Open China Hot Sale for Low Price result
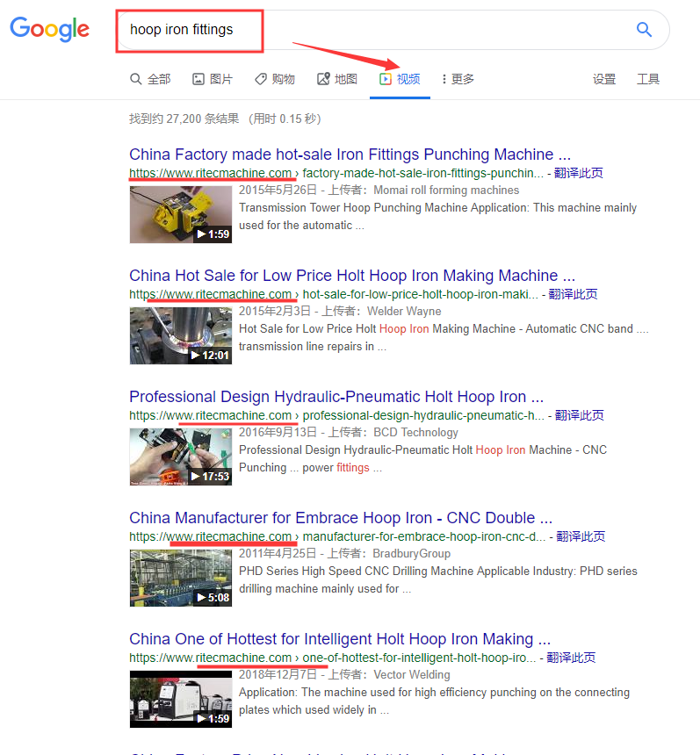700x755 pixels. pos(351,276)
